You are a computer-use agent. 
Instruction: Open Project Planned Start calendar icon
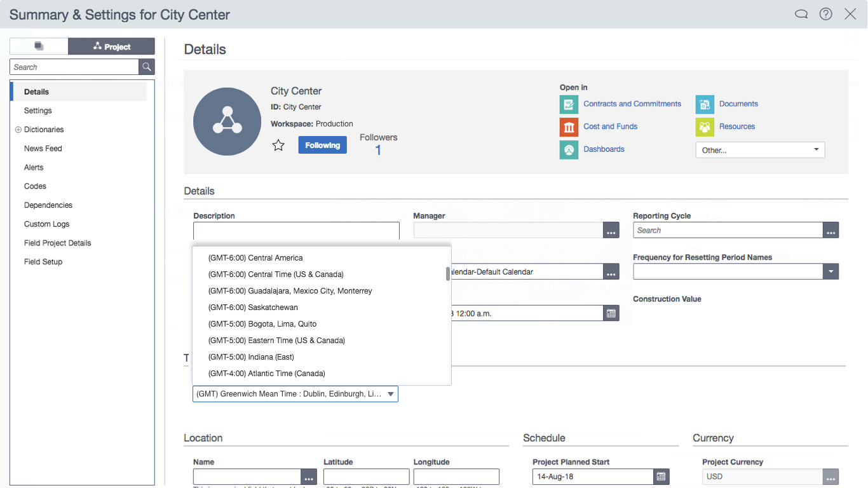pos(661,477)
